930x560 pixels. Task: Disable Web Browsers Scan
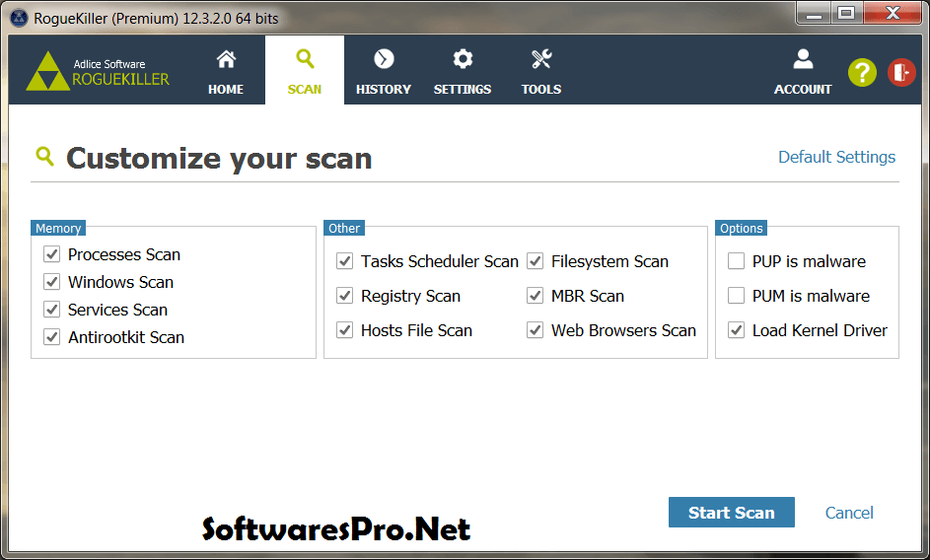pos(535,330)
